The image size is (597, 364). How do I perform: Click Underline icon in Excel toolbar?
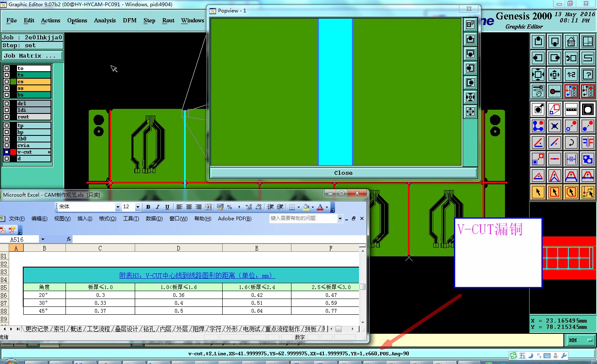167,207
